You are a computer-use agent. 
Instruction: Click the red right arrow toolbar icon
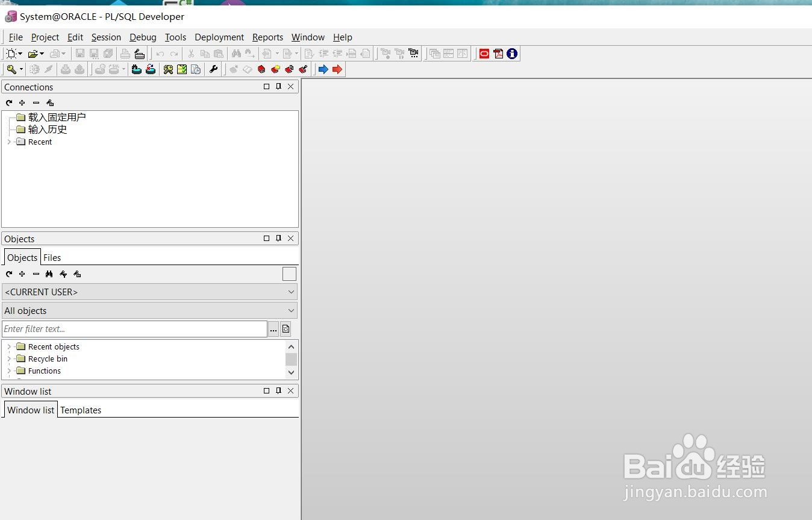[337, 69]
